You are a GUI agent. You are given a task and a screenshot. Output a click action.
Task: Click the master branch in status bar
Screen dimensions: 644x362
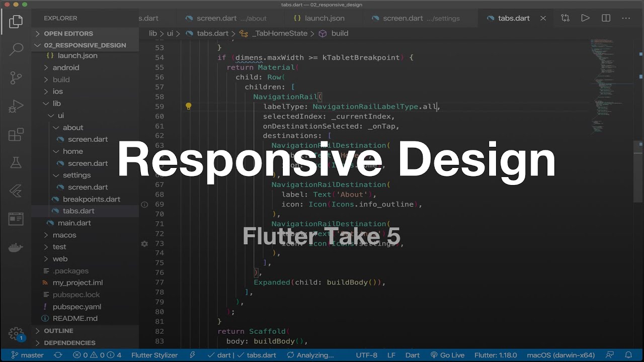coord(28,355)
